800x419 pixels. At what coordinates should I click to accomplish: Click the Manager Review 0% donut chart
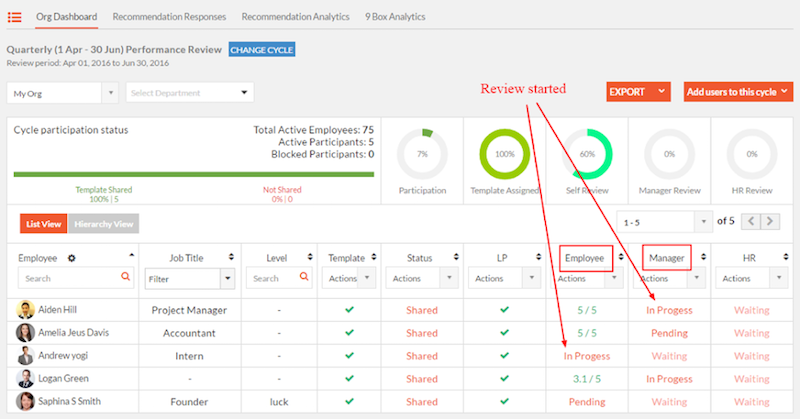coord(669,154)
